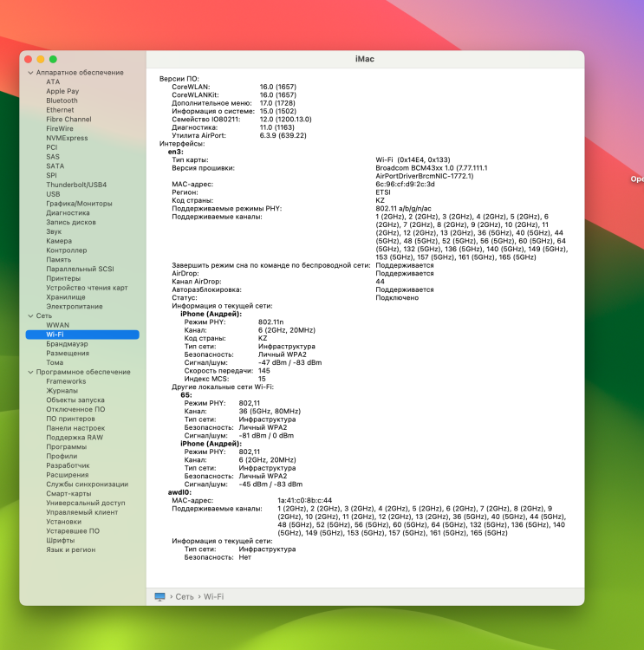Open Отключенное ПО entry
This screenshot has height=650, width=644.
(x=75, y=410)
